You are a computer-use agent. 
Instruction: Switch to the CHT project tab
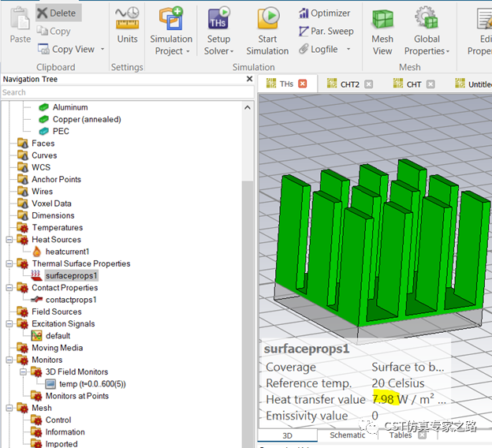coord(408,84)
